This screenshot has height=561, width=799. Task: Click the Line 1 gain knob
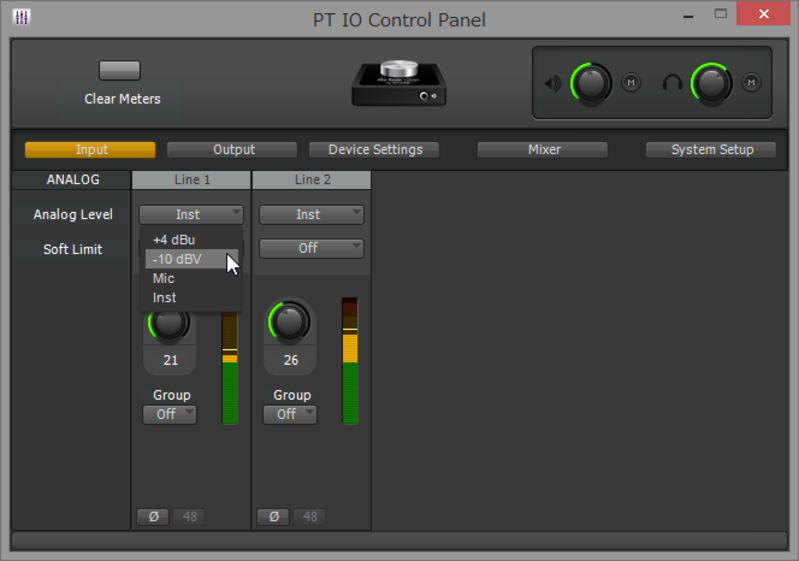coord(169,324)
